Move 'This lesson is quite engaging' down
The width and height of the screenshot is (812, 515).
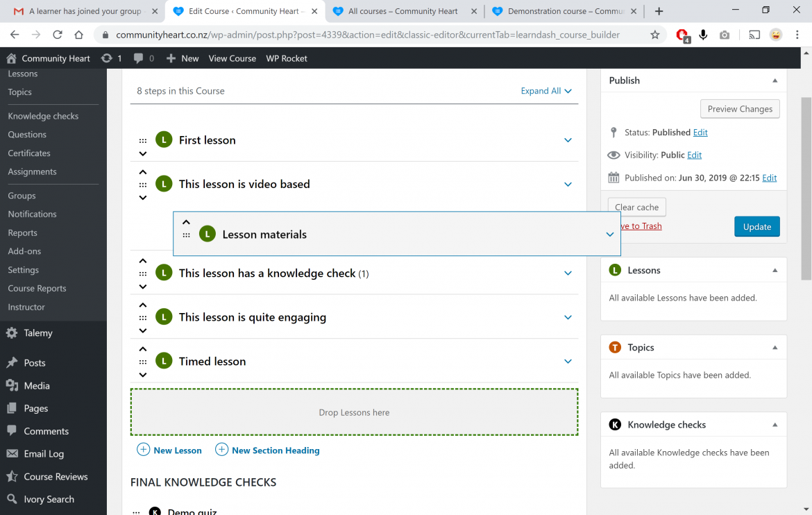pyautogui.click(x=143, y=331)
